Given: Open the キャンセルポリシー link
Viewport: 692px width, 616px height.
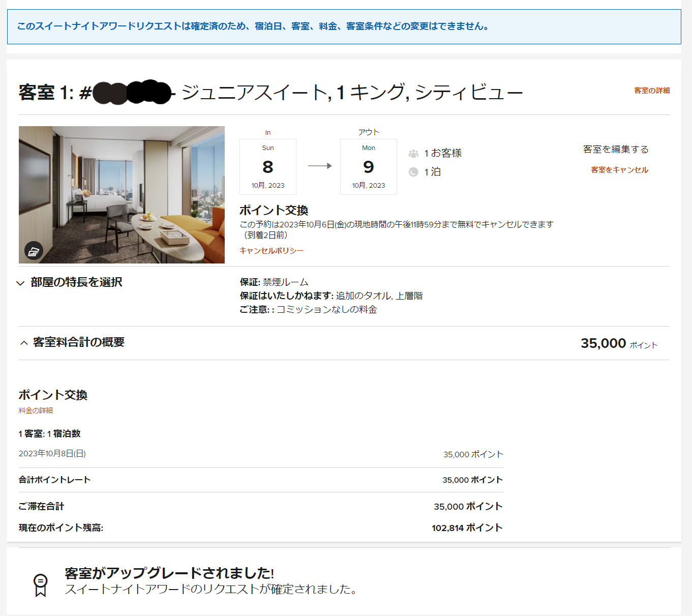Looking at the screenshot, I should tap(271, 250).
